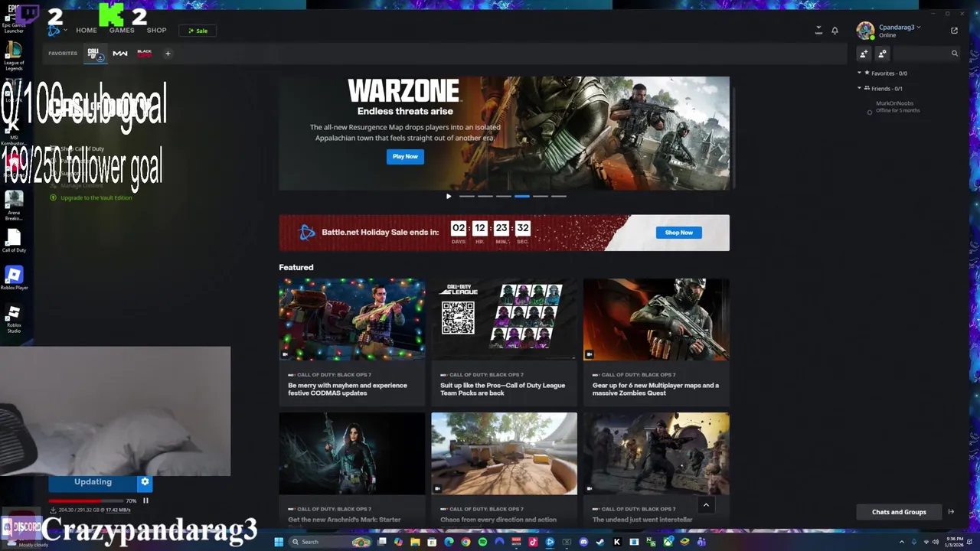Open the Roblox Studio desktop shortcut
This screenshot has width=980, height=551.
pyautogui.click(x=14, y=318)
